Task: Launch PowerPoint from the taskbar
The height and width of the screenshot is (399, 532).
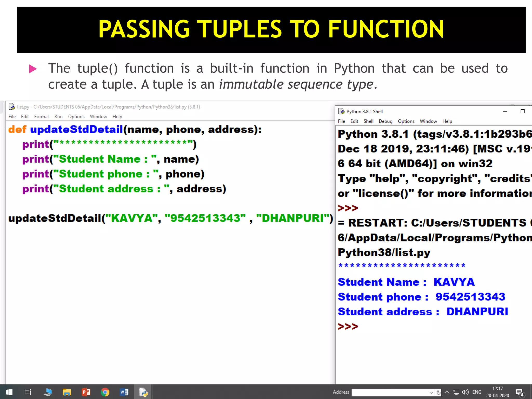Action: (x=86, y=392)
